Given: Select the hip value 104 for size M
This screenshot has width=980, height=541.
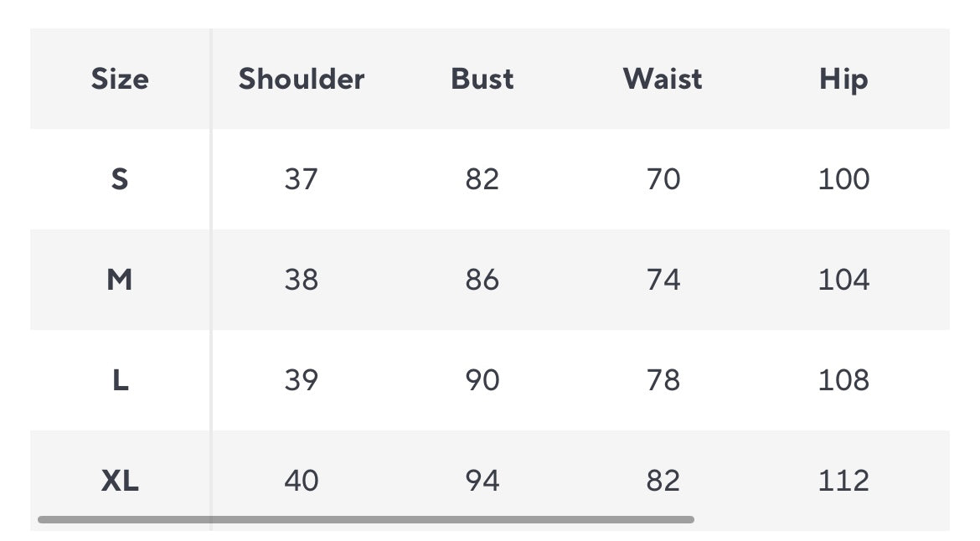Looking at the screenshot, I should tap(843, 280).
